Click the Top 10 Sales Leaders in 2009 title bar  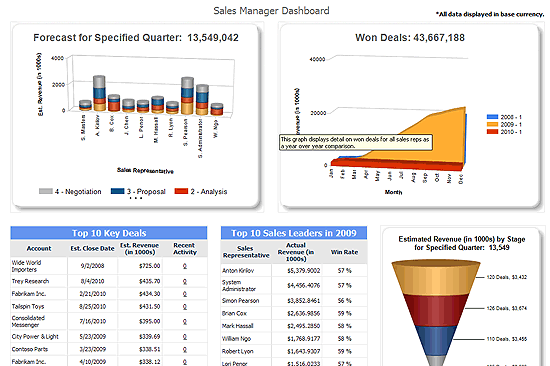coord(294,233)
